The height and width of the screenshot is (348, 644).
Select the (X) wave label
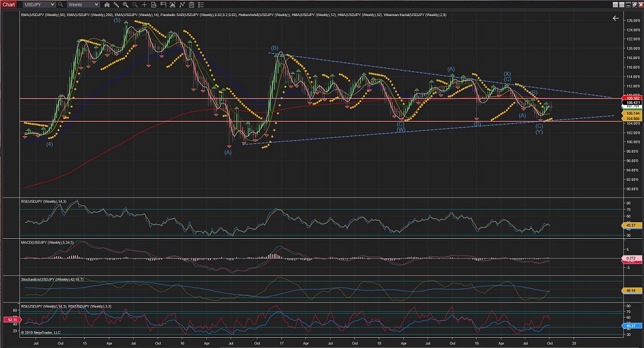point(507,74)
